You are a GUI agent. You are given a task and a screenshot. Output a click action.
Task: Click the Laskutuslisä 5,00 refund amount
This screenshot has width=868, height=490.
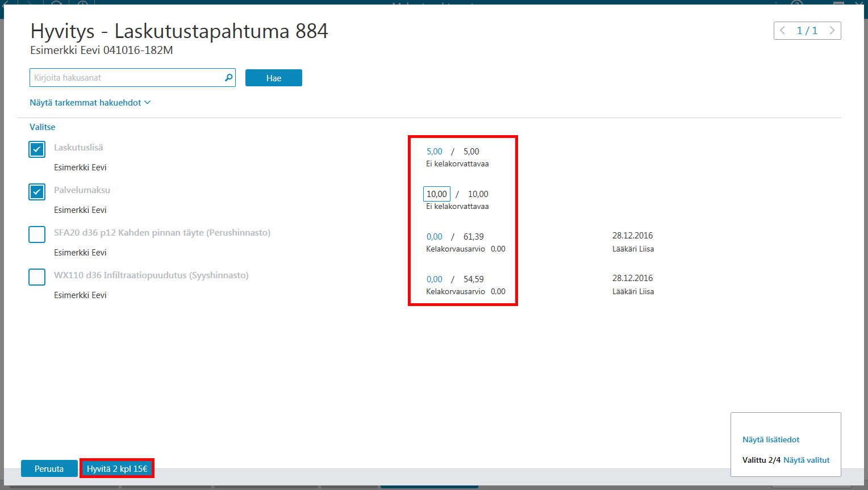coord(435,152)
